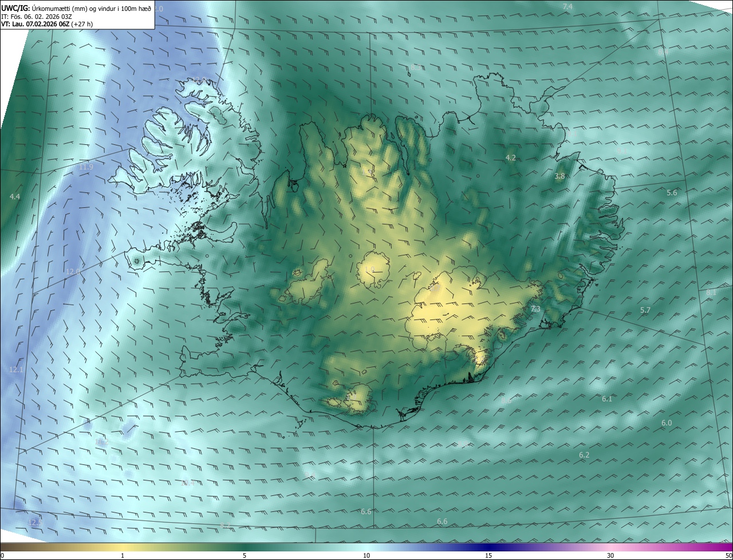Click the "1" tick on the colour scale
The image size is (733, 560).
(x=123, y=555)
